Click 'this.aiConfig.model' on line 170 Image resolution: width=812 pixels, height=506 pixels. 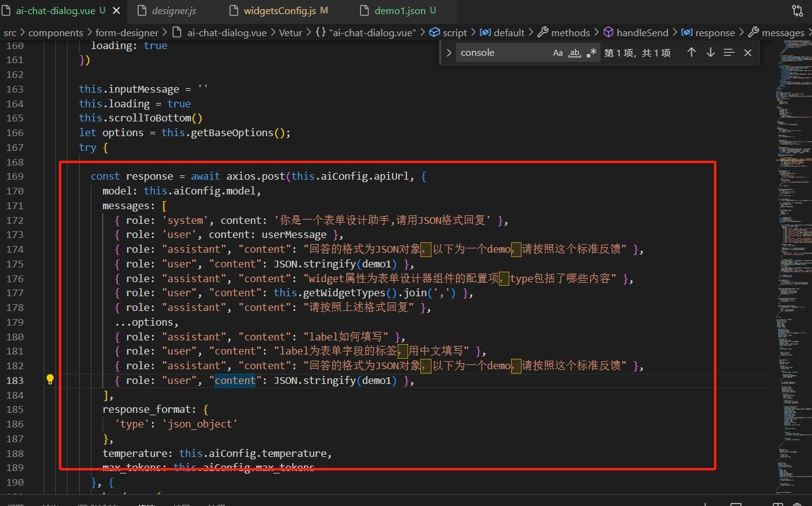200,191
